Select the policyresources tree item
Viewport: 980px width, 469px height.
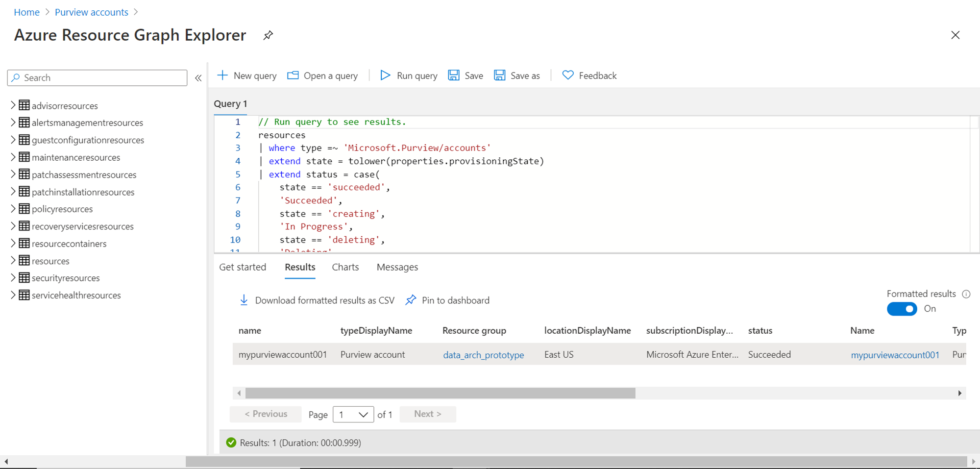(x=62, y=209)
